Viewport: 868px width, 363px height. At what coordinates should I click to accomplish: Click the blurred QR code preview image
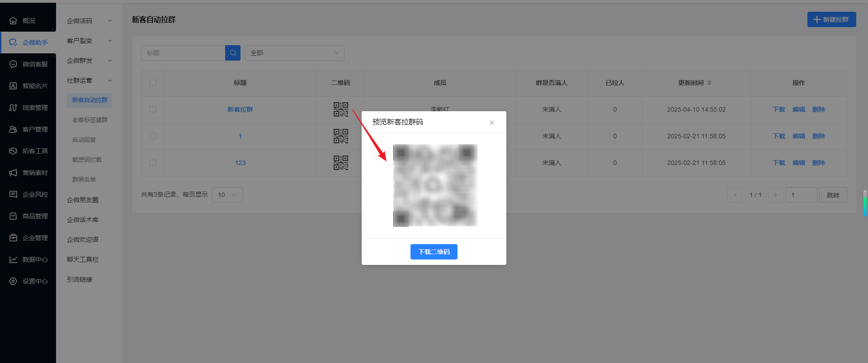pyautogui.click(x=435, y=185)
